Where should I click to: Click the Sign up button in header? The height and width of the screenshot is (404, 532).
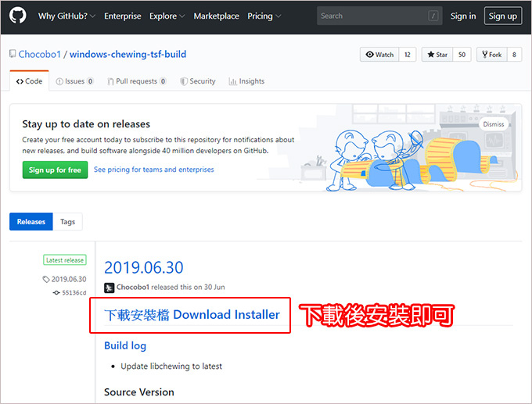click(x=502, y=16)
